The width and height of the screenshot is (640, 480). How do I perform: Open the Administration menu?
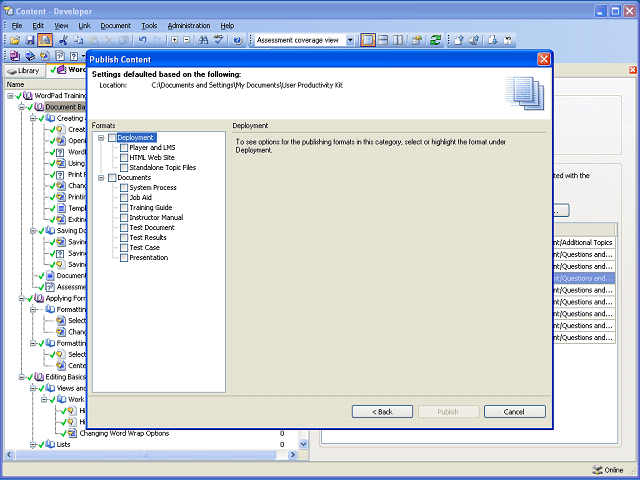[x=189, y=26]
